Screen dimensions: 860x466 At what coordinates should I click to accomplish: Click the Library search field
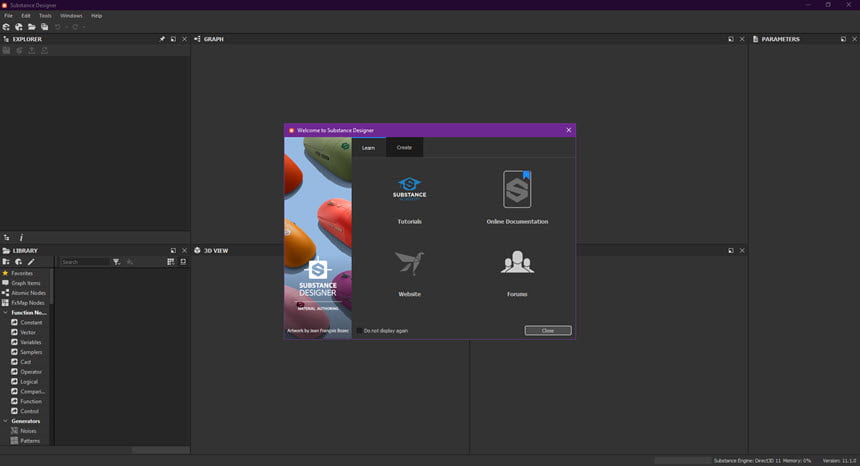(x=85, y=262)
